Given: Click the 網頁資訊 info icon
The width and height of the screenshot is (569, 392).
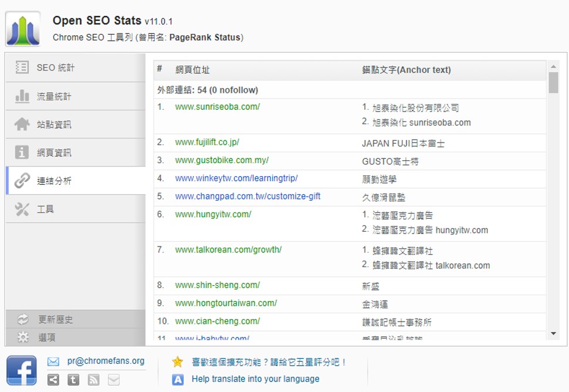Looking at the screenshot, I should point(22,153).
